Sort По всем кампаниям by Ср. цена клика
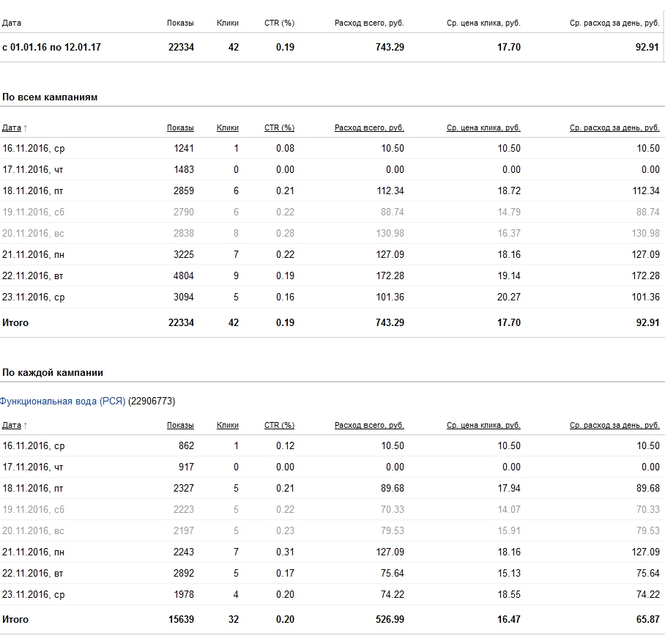This screenshot has height=644, width=665. [x=483, y=128]
